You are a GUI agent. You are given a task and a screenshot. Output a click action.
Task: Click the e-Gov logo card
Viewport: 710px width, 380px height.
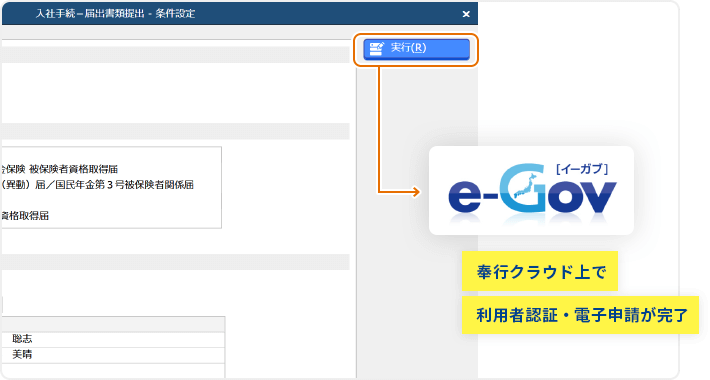[531, 190]
